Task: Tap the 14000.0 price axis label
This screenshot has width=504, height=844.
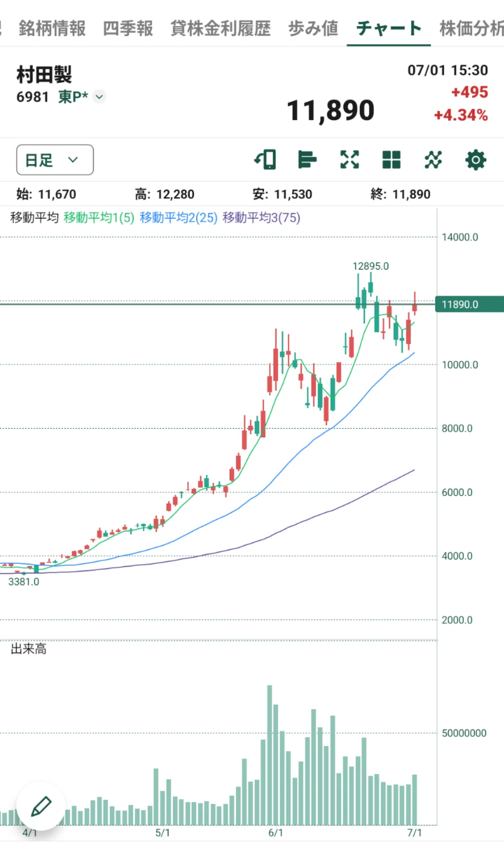Action: coord(460,237)
